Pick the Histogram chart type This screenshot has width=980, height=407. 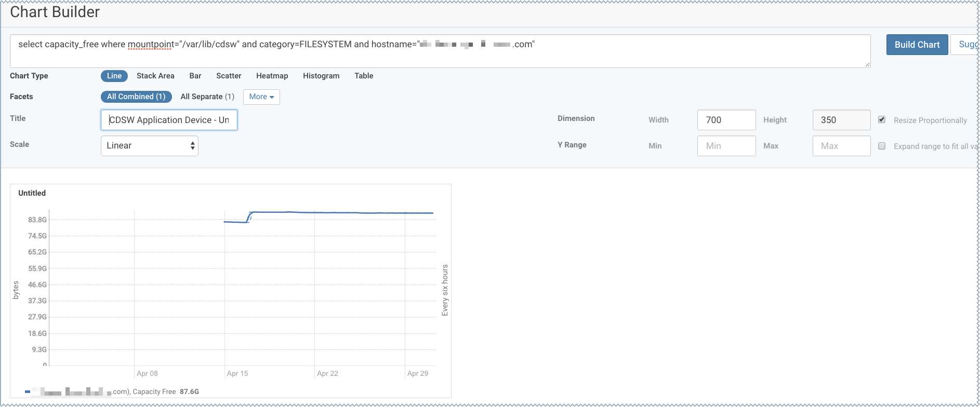point(321,76)
